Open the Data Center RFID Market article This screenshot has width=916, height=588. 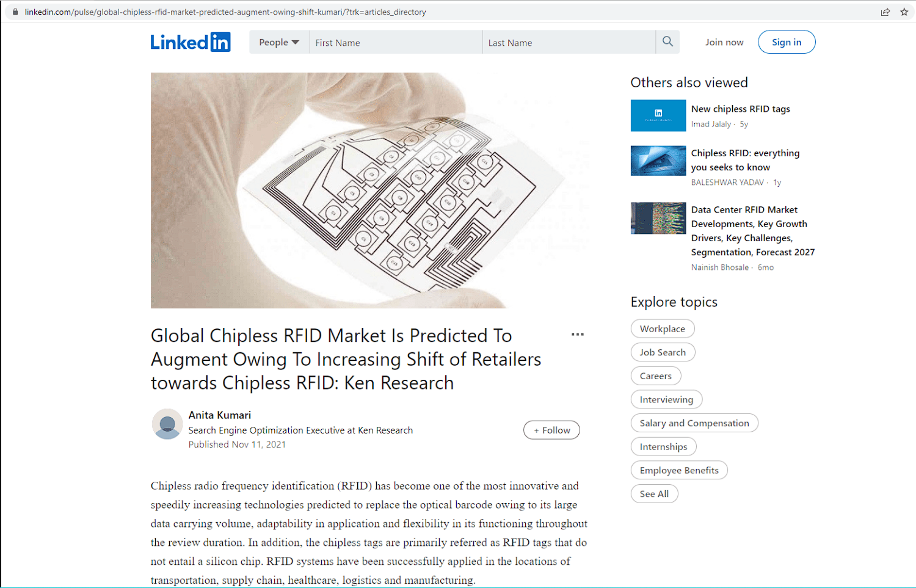tap(753, 231)
